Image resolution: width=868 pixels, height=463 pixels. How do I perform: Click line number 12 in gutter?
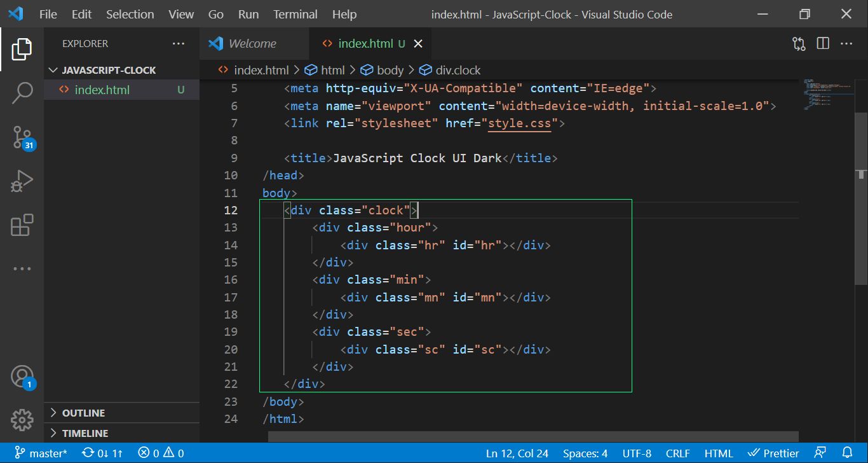coord(231,210)
